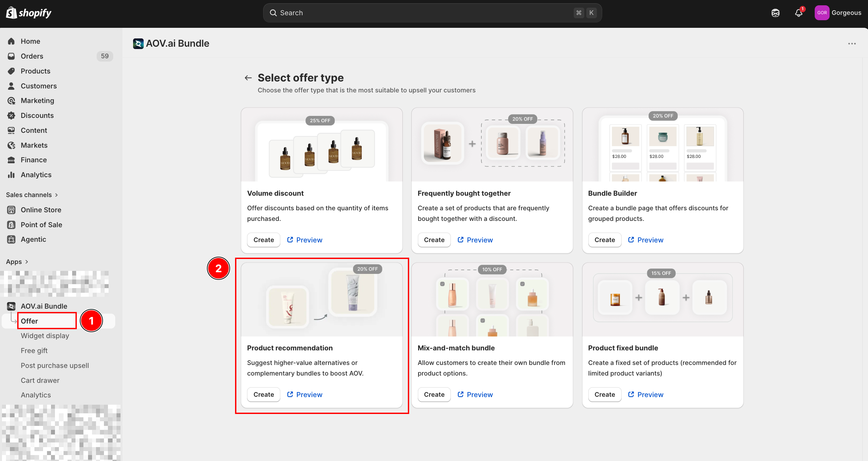Click the AOV.ai Bundle sidebar icon
This screenshot has height=461, width=868.
pyautogui.click(x=11, y=306)
